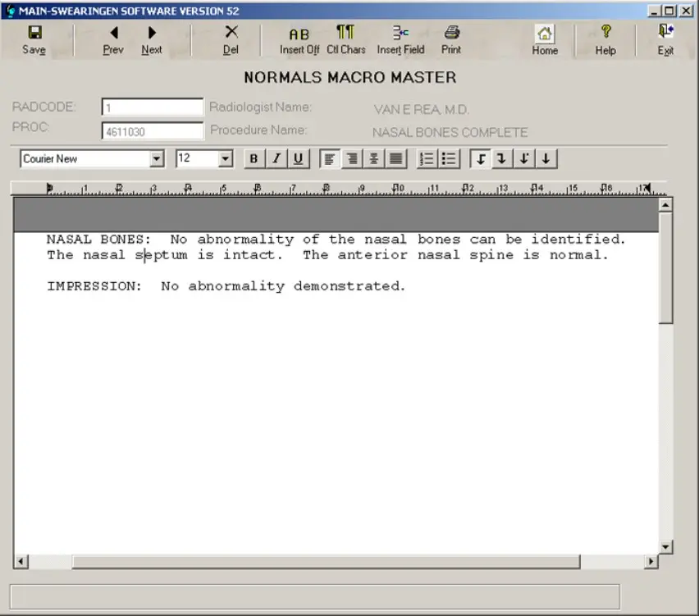
Task: Click inside the PROC input field
Action: [x=152, y=130]
